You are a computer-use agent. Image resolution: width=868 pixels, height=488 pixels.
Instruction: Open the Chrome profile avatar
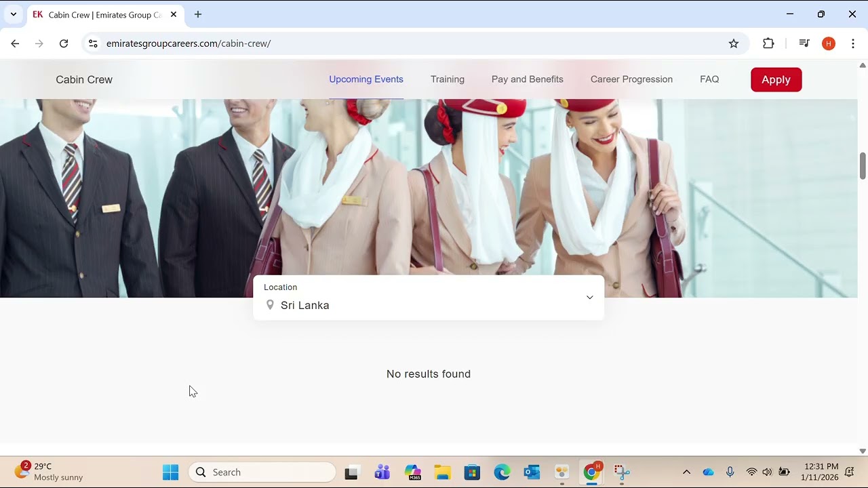(828, 43)
